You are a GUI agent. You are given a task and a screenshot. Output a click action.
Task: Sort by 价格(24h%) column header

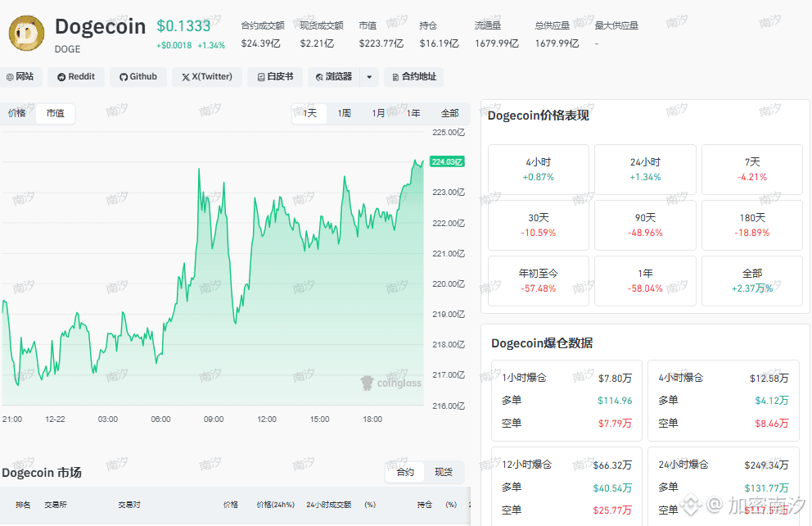point(276,504)
